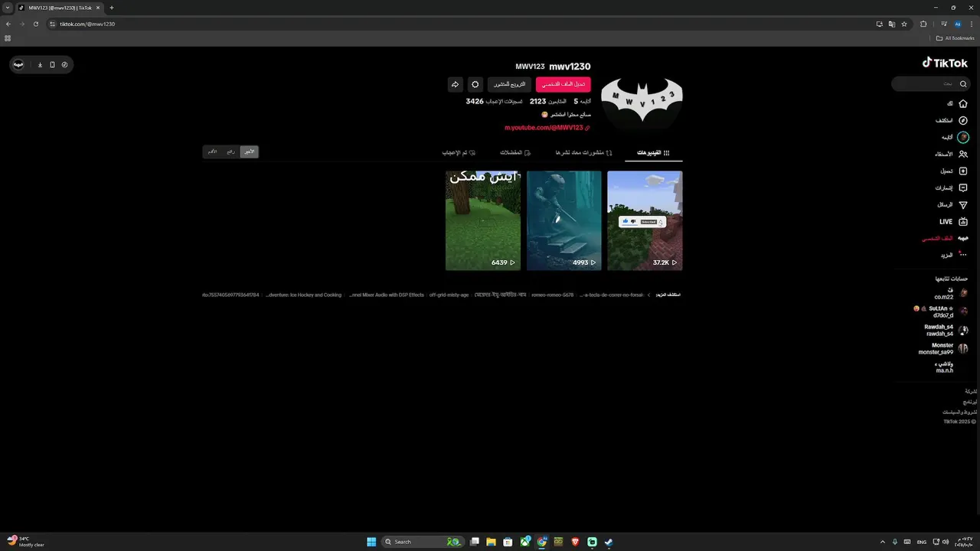This screenshot has width=980, height=551.
Task: Open the Explore compass icon
Action: click(963, 120)
